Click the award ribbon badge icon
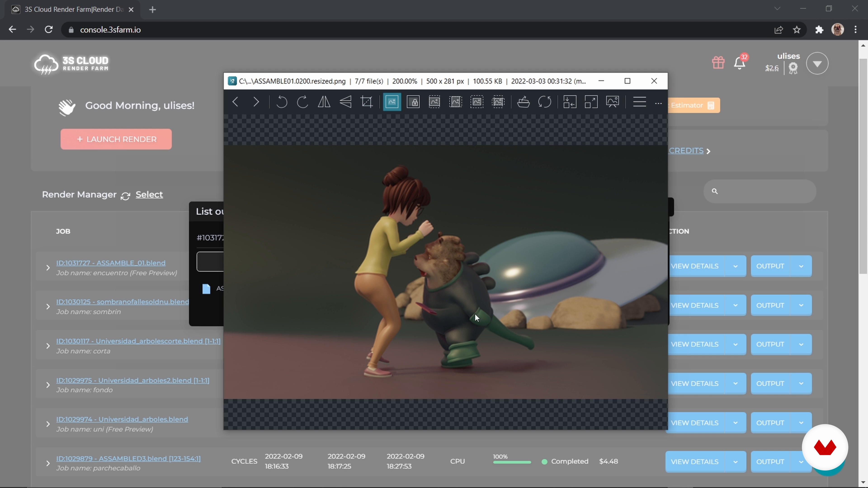 tap(793, 68)
